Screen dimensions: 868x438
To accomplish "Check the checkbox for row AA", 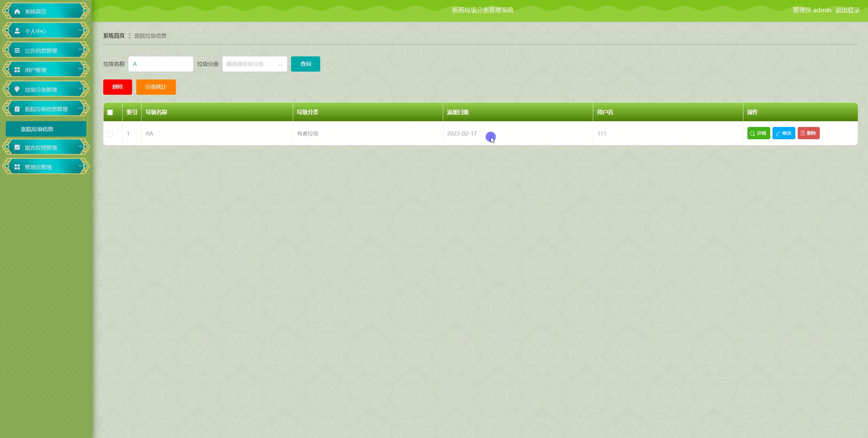I will (110, 134).
